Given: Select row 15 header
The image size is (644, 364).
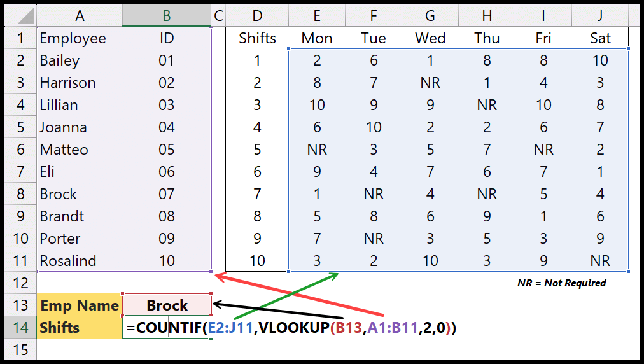Looking at the screenshot, I should coord(20,349).
